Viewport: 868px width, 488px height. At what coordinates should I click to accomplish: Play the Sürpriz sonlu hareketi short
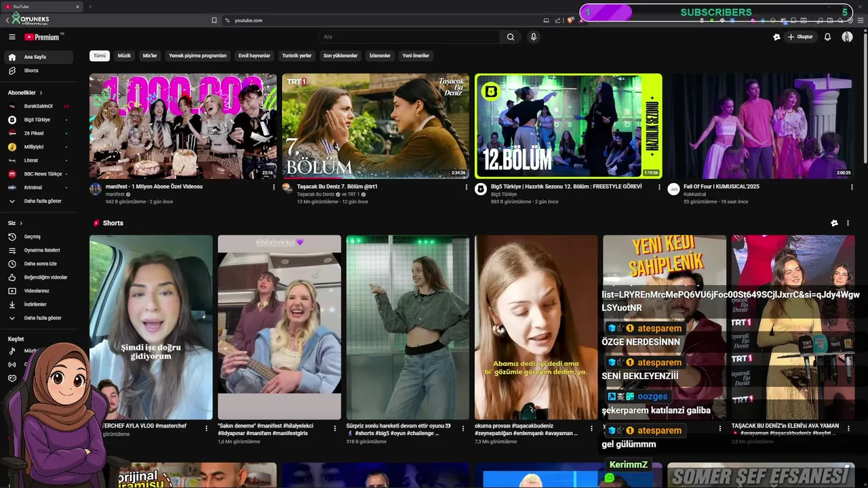[408, 327]
